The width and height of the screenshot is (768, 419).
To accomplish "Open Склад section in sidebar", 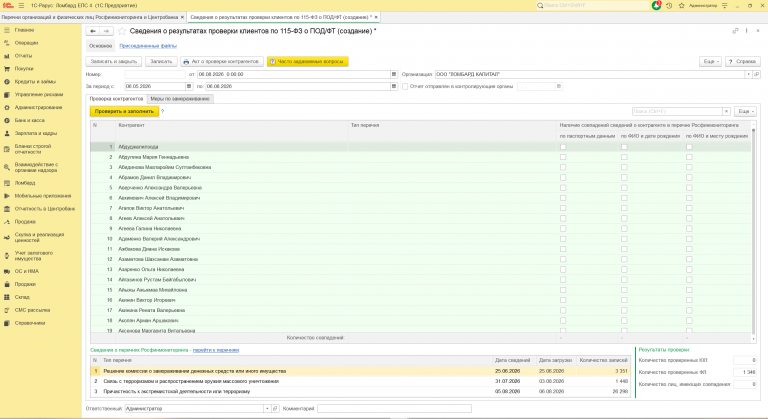I will click(22, 297).
